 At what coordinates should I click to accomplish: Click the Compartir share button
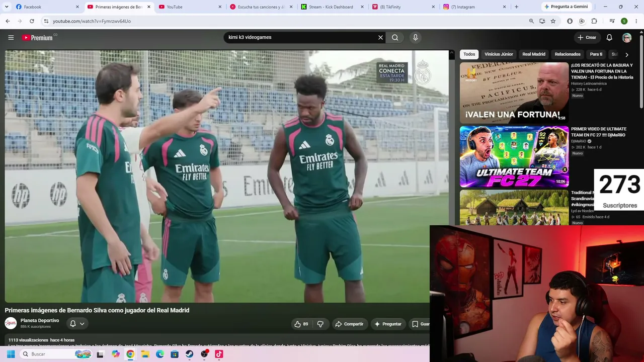349,324
